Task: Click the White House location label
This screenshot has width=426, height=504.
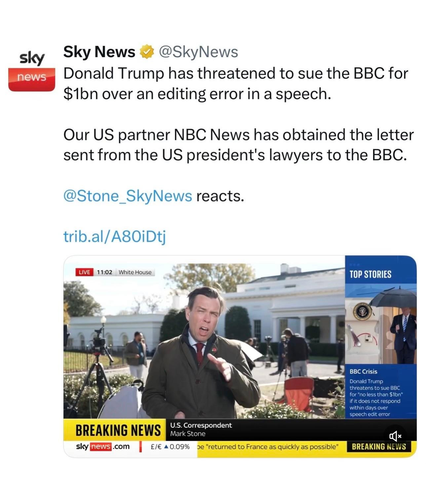Action: 135,272
